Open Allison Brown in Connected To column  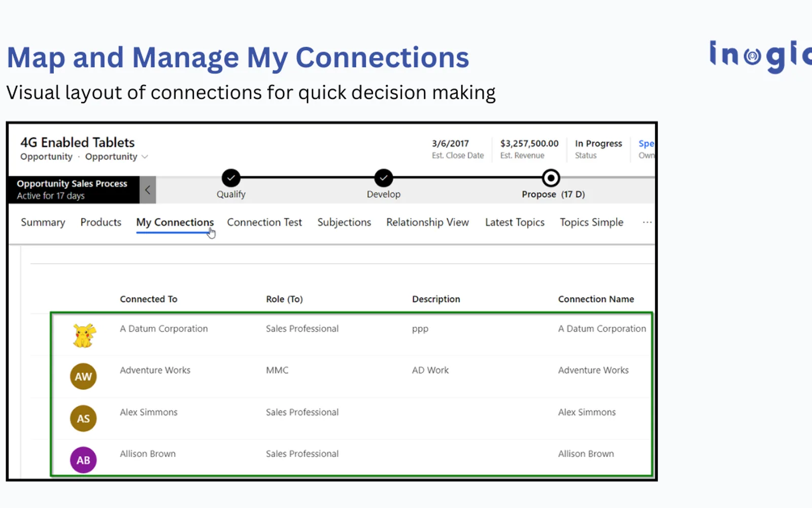[148, 454]
